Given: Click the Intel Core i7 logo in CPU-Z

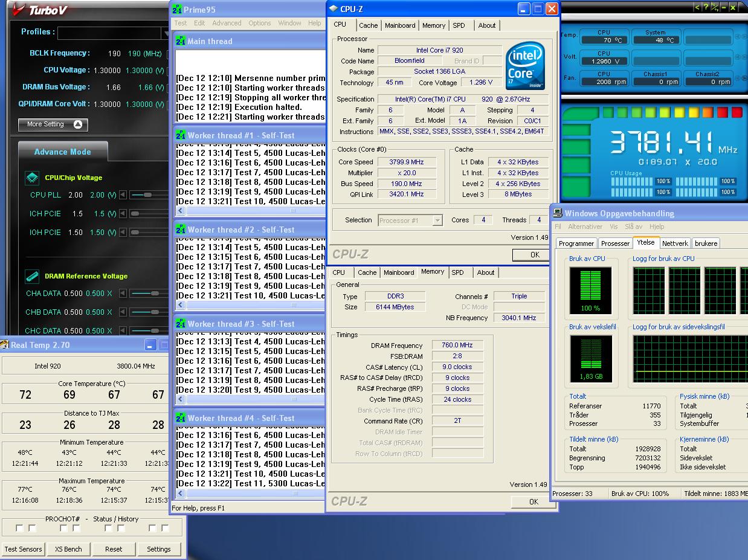Looking at the screenshot, I should tap(526, 66).
